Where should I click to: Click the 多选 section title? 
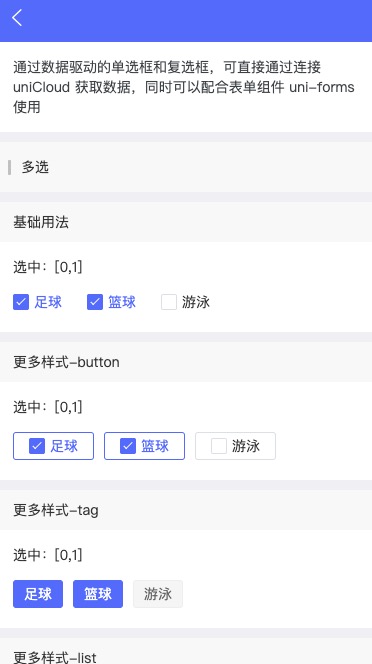pos(35,167)
